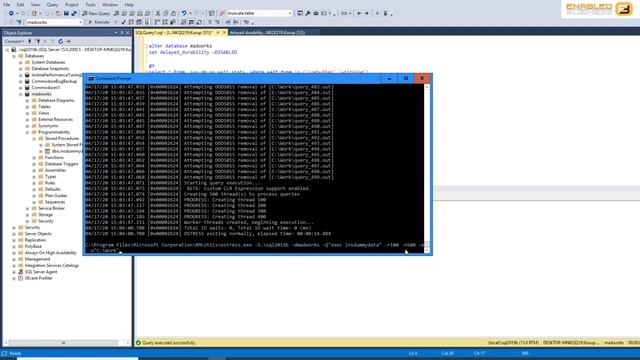Viewport: 640px width, 360px height.
Task: Close the SQLQuery1.sql tab
Action: tap(224, 32)
